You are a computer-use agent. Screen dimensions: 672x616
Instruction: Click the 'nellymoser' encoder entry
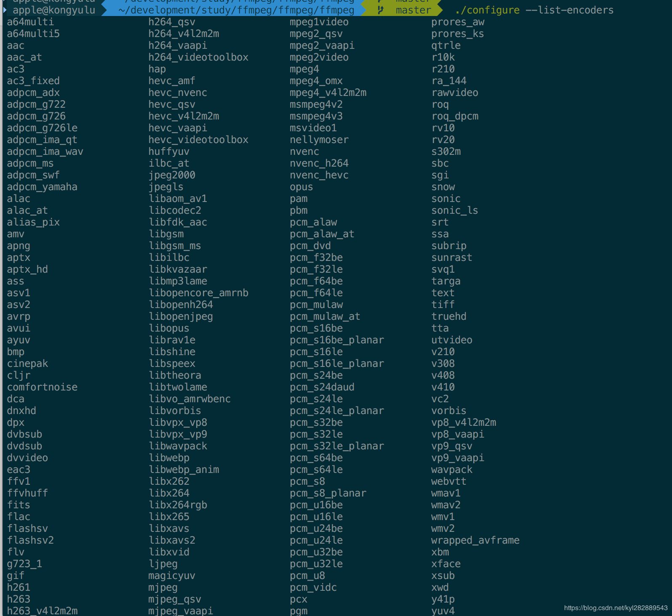(x=319, y=140)
